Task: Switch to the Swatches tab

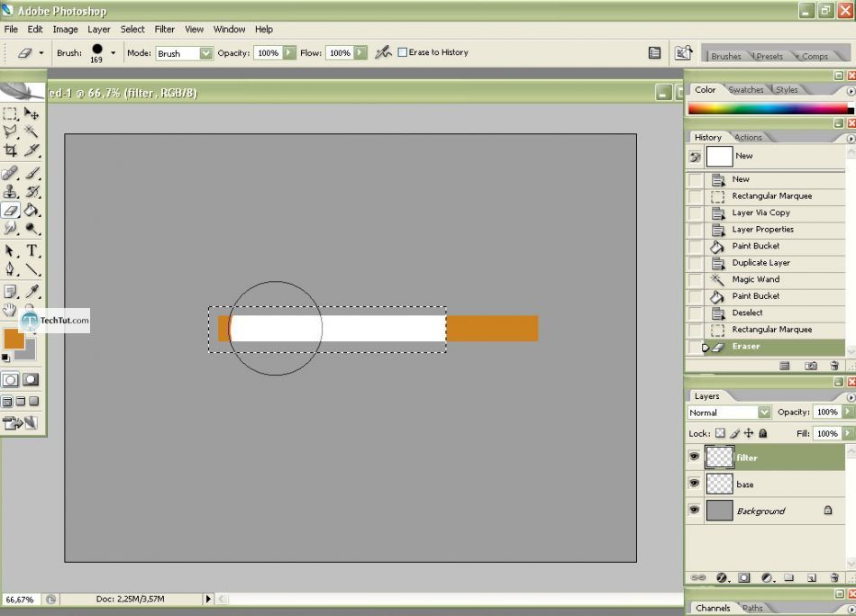Action: tap(745, 90)
